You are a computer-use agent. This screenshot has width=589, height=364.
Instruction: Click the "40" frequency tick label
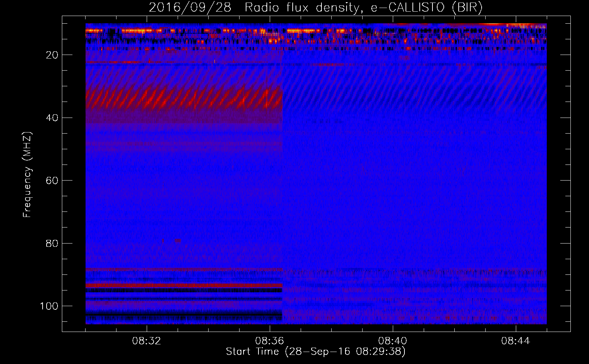coord(52,118)
